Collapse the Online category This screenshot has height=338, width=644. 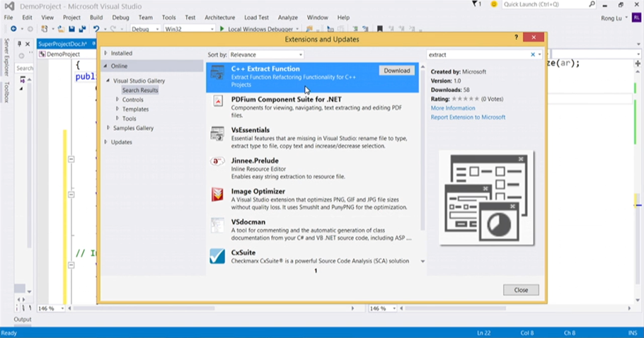point(105,66)
